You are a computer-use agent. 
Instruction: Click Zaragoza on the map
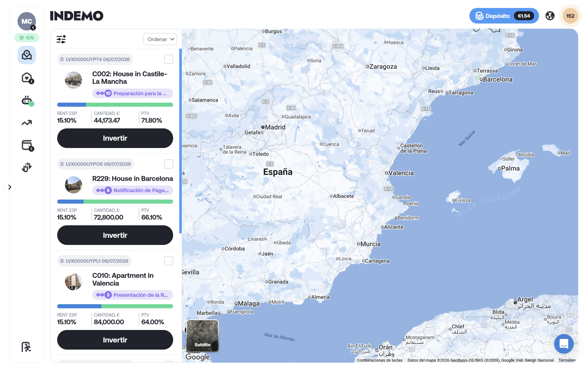tap(383, 67)
